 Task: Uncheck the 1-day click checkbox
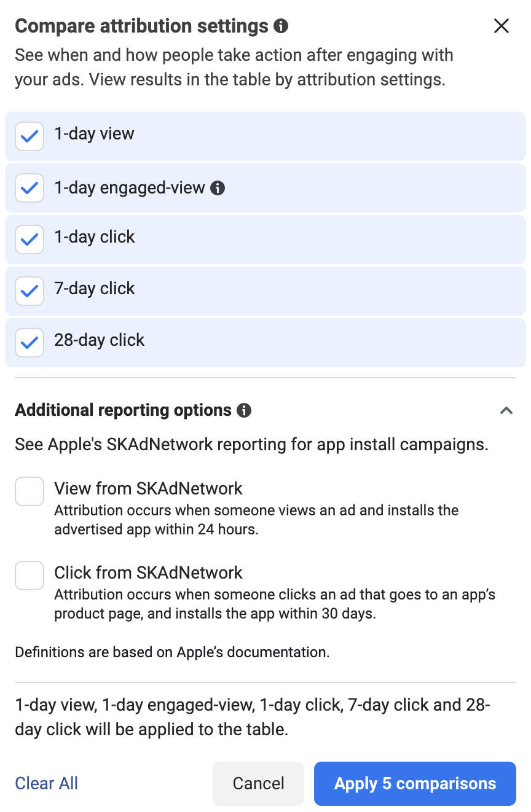(x=29, y=240)
